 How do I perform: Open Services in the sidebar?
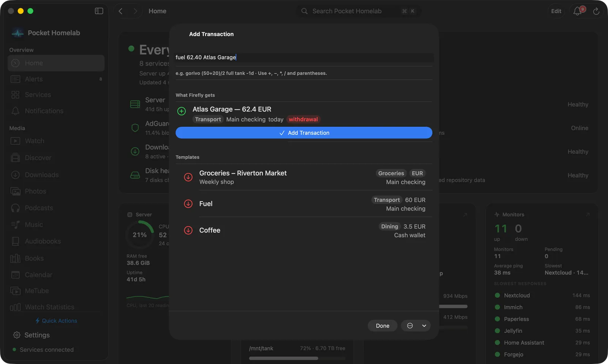[x=56, y=95]
